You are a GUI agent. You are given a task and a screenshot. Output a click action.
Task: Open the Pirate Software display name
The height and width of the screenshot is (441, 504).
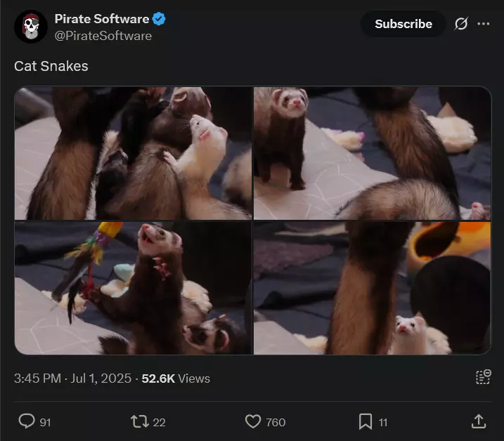102,19
